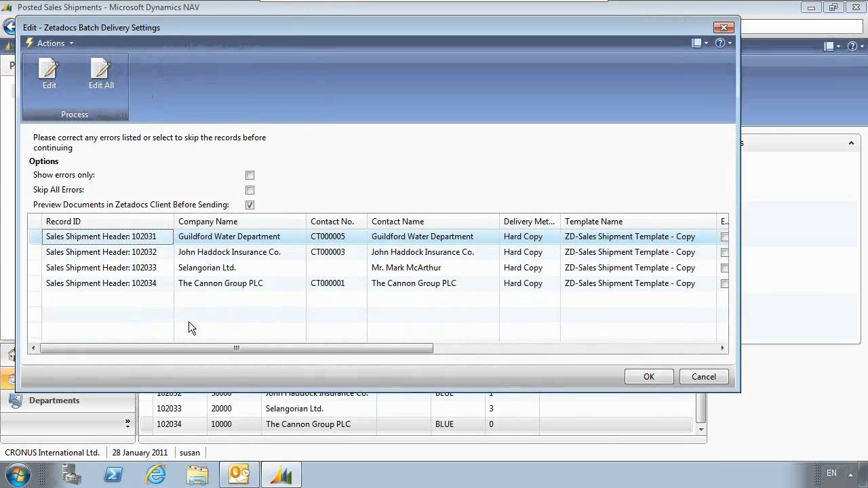Screen dimensions: 868x488
Task: Click the Actions lightning bolt icon
Action: coord(29,43)
